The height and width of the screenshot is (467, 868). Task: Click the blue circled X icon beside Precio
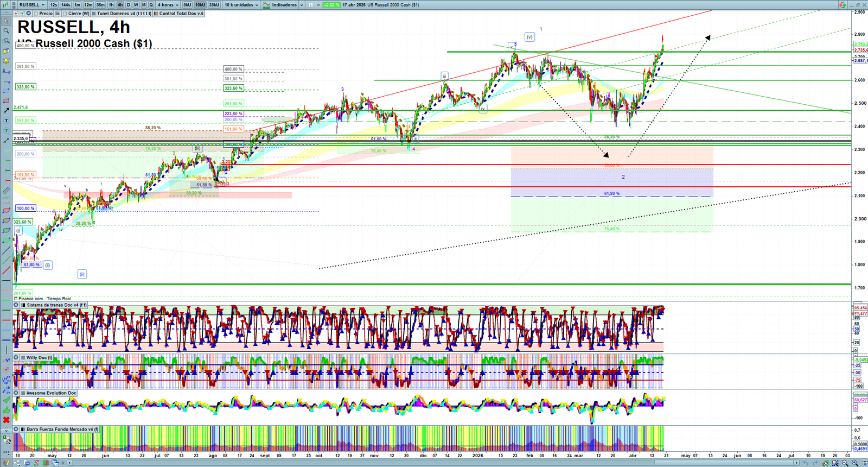(28, 14)
